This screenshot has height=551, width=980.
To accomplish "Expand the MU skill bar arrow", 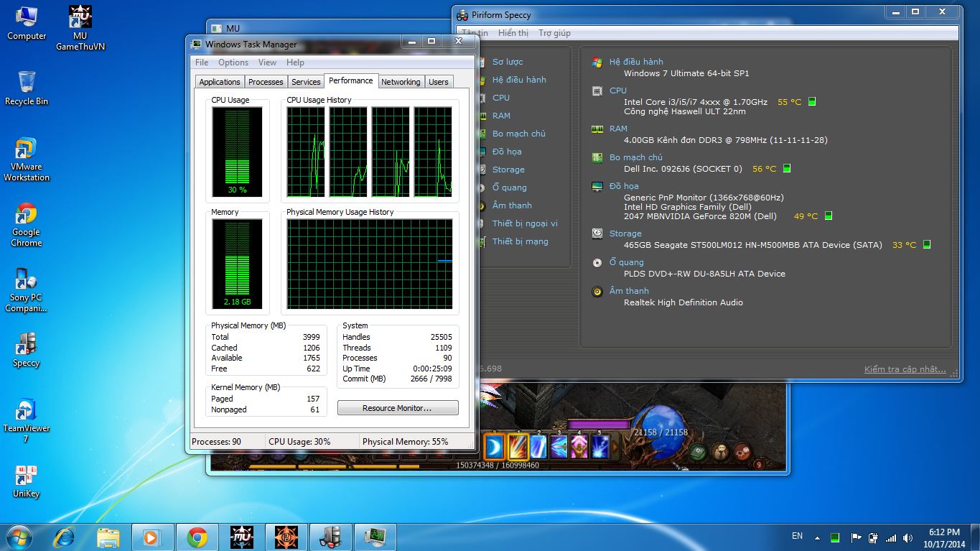I will [x=615, y=448].
